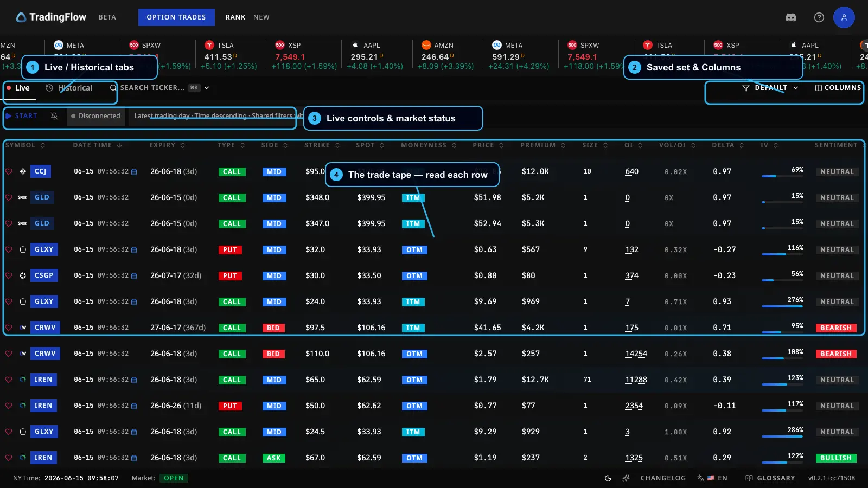Open the COLUMNS settings button
Image resolution: width=868 pixels, height=488 pixels.
coord(838,88)
